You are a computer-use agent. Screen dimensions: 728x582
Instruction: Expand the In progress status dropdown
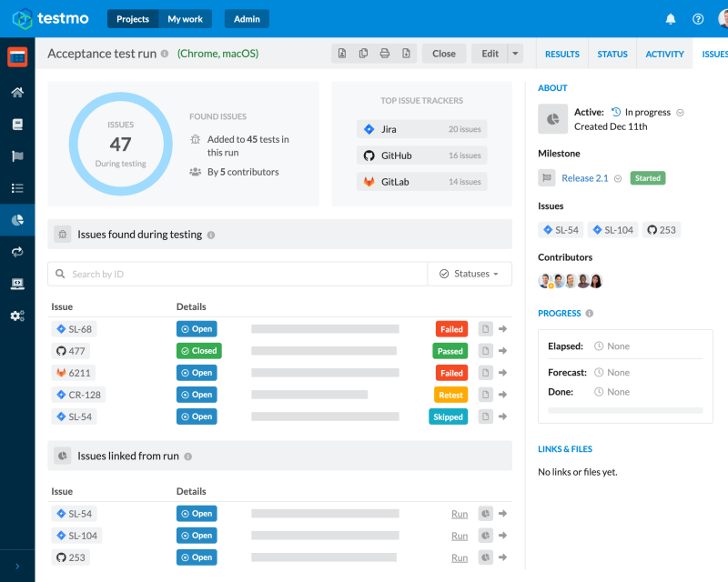(680, 113)
